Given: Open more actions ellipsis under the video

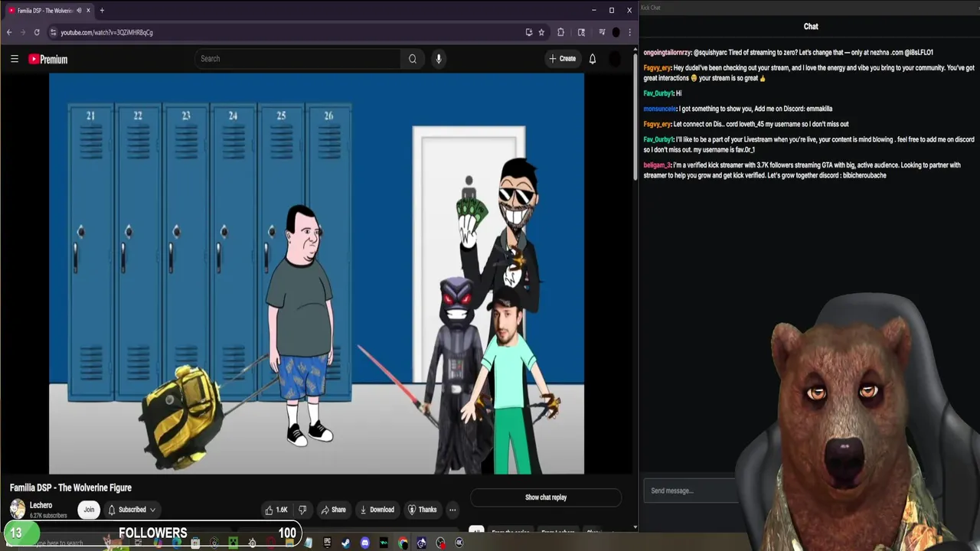Looking at the screenshot, I should coord(452,510).
